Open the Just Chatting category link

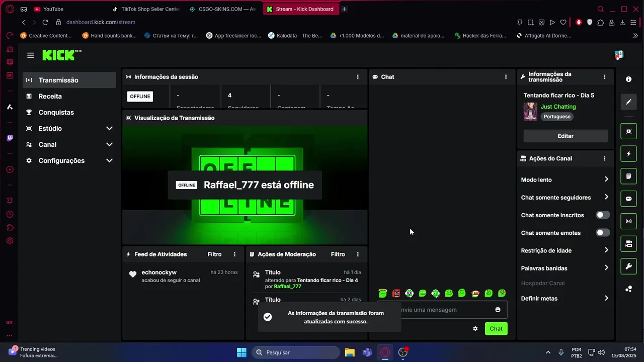[x=558, y=107]
